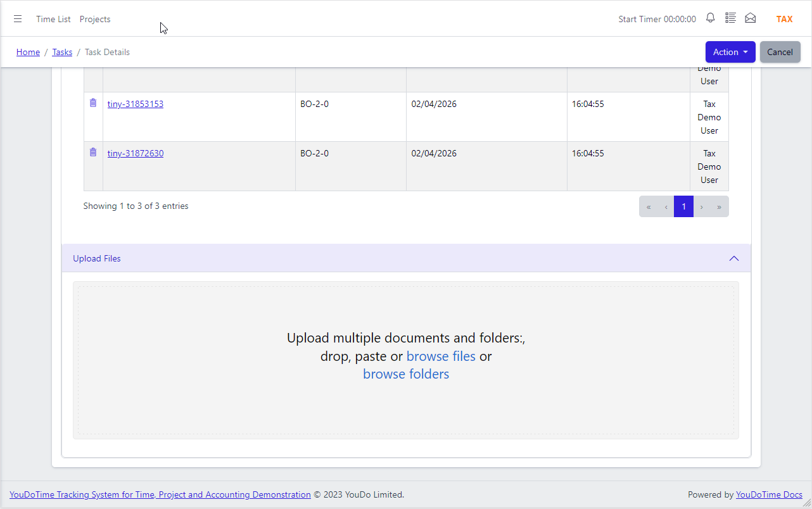Click the browse folders link
The width and height of the screenshot is (812, 509).
tap(406, 374)
